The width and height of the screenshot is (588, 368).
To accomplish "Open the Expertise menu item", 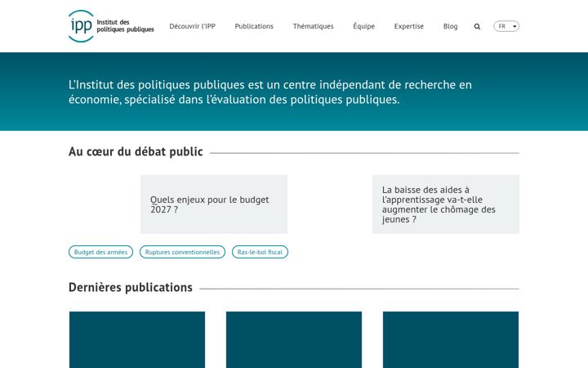I will pyautogui.click(x=409, y=26).
